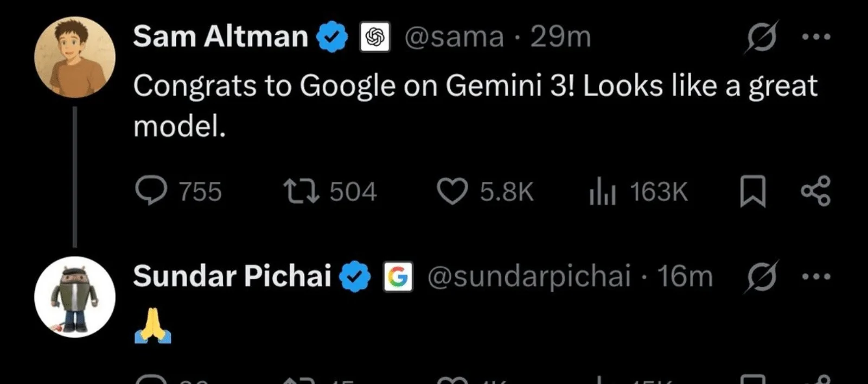Open more options on Sam Altman's tweet
The height and width of the screenshot is (384, 868).
point(816,37)
